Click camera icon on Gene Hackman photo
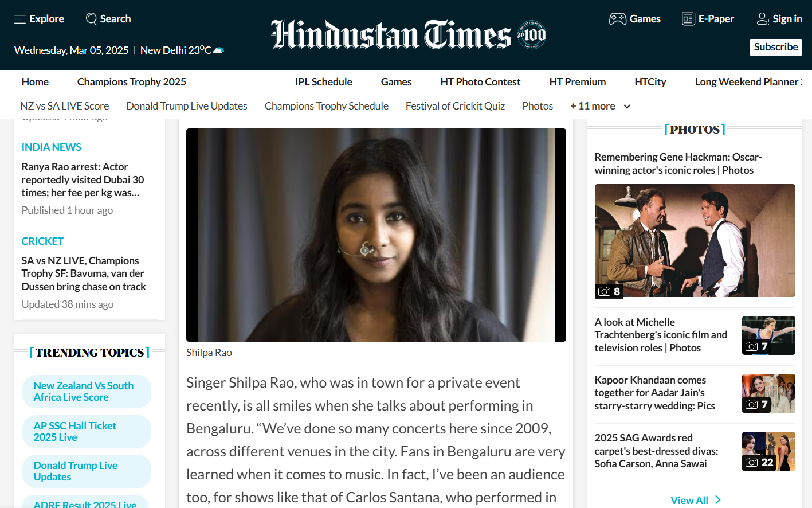 pos(604,291)
